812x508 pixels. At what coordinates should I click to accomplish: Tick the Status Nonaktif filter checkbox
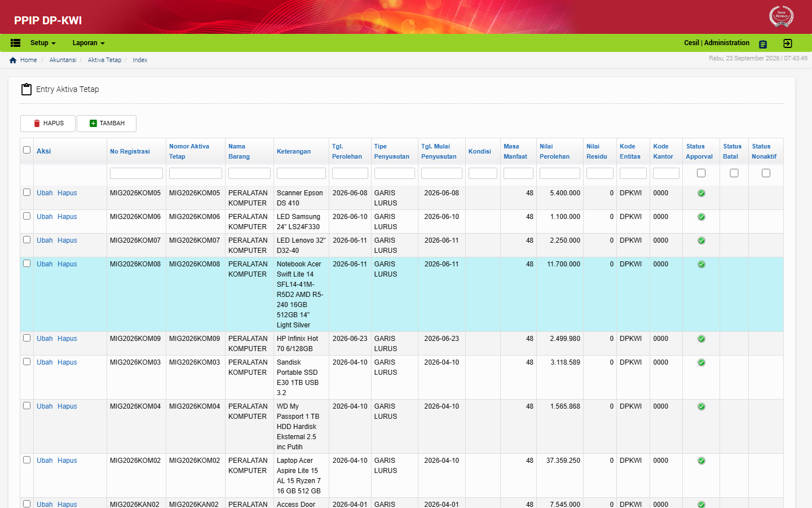[x=766, y=173]
